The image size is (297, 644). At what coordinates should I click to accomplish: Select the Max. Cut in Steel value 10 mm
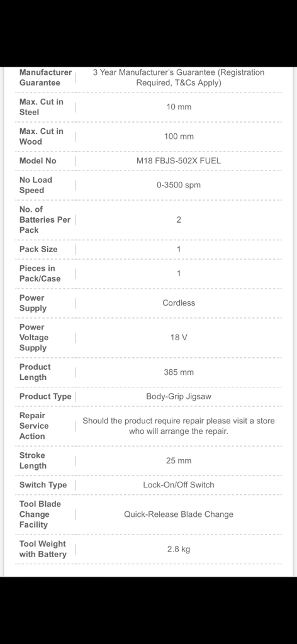click(x=179, y=107)
